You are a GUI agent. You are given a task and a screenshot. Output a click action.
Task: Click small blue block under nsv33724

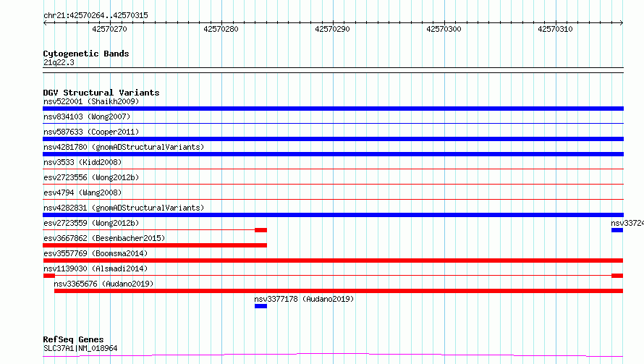617,230
